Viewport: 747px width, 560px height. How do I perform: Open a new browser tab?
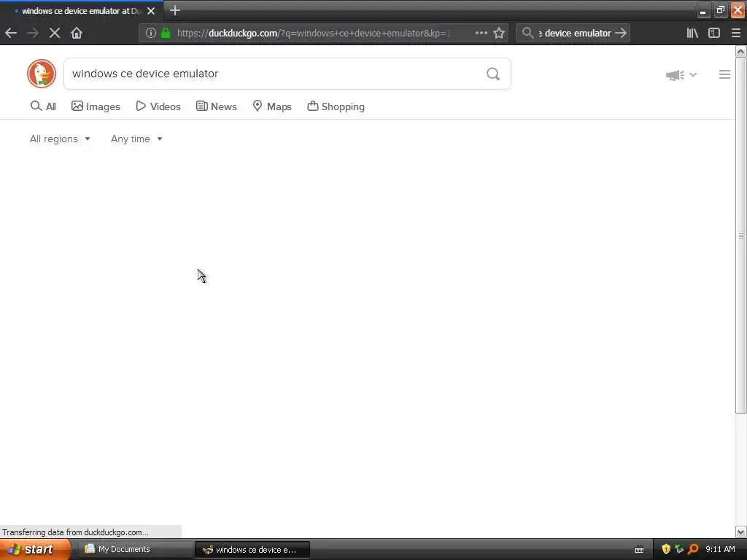point(175,10)
